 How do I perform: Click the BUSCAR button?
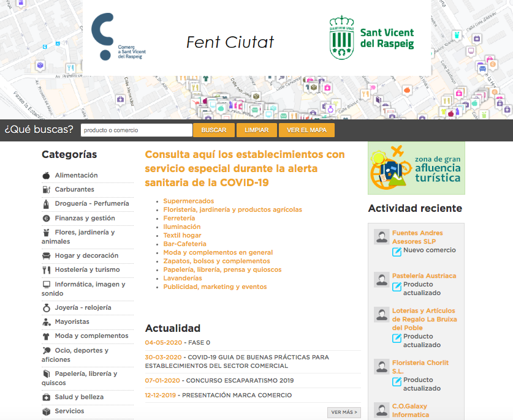tap(214, 130)
